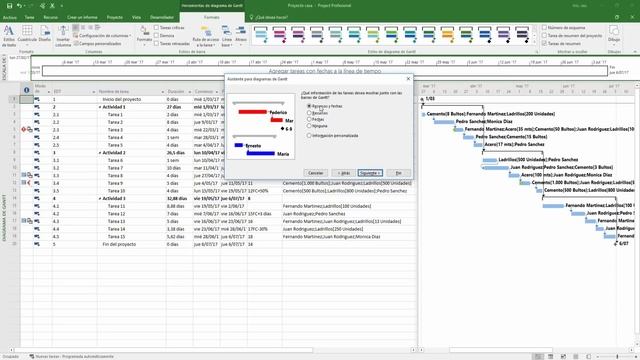The image size is (640, 360).
Task: Open the Archivo menu
Action: tap(9, 18)
